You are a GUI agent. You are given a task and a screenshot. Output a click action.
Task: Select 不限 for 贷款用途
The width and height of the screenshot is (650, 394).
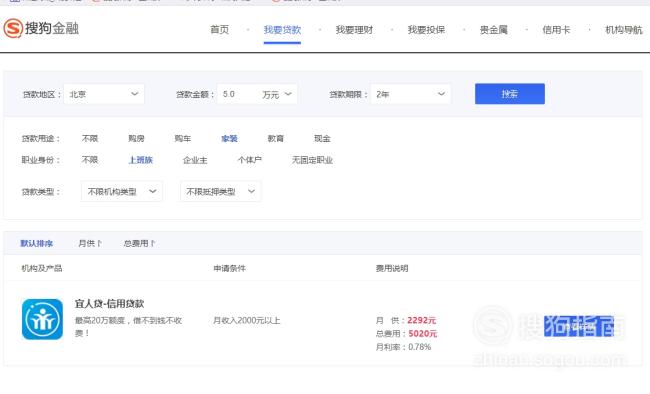pos(90,139)
